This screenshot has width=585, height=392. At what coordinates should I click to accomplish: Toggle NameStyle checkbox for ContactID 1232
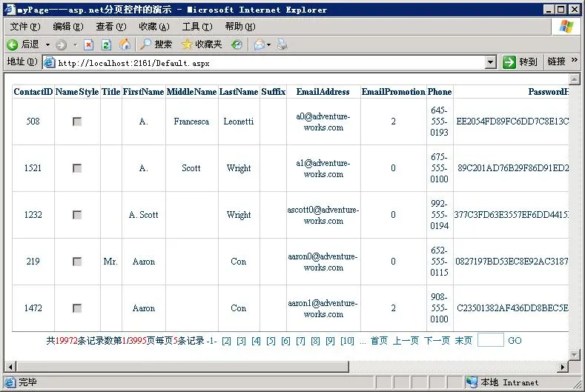coord(77,215)
